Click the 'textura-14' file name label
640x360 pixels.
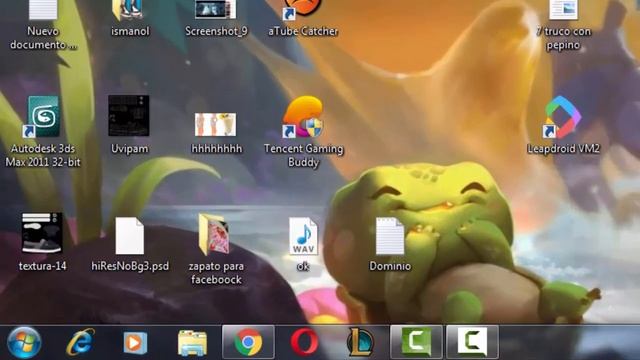click(42, 266)
